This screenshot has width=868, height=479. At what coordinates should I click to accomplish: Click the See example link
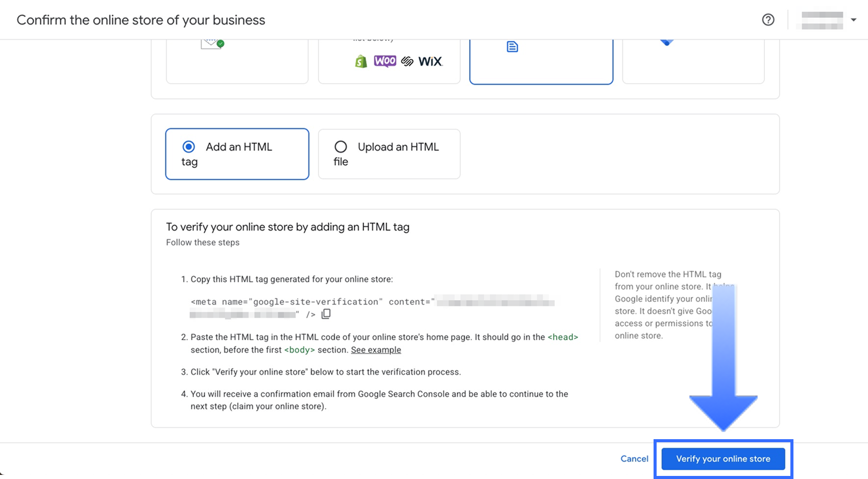click(x=376, y=350)
